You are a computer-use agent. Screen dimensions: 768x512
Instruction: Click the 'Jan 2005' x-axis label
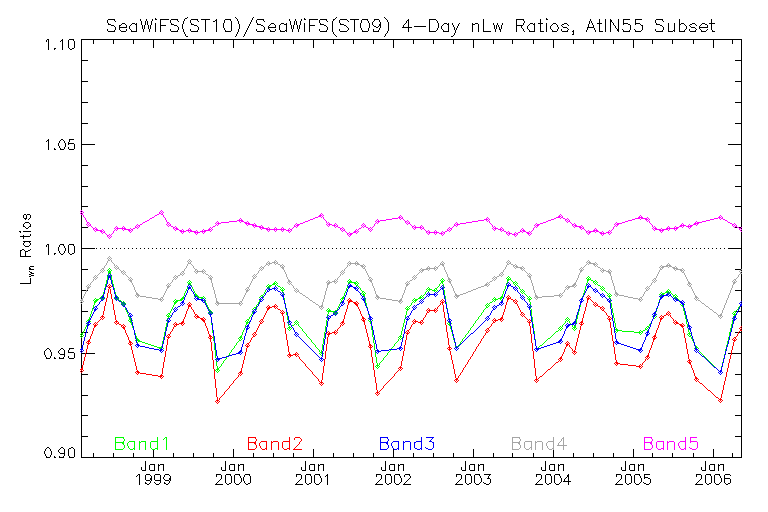pyautogui.click(x=633, y=473)
